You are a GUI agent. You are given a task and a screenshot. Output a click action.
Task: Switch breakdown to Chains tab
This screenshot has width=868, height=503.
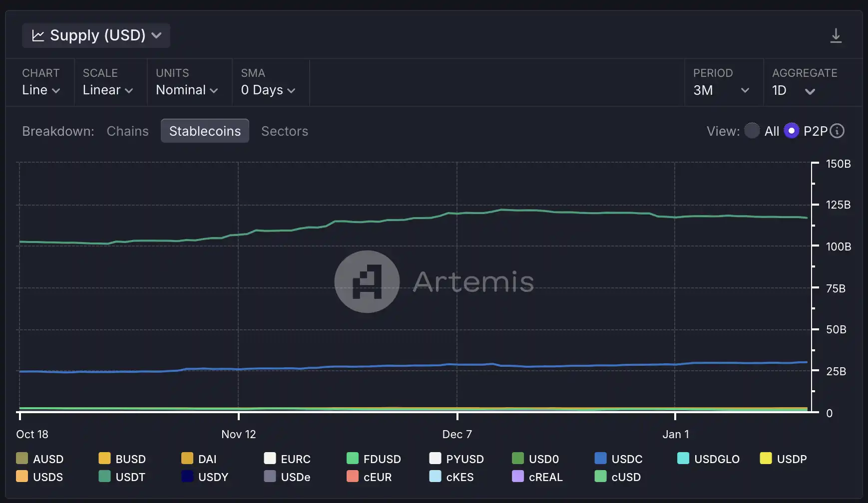pyautogui.click(x=127, y=131)
